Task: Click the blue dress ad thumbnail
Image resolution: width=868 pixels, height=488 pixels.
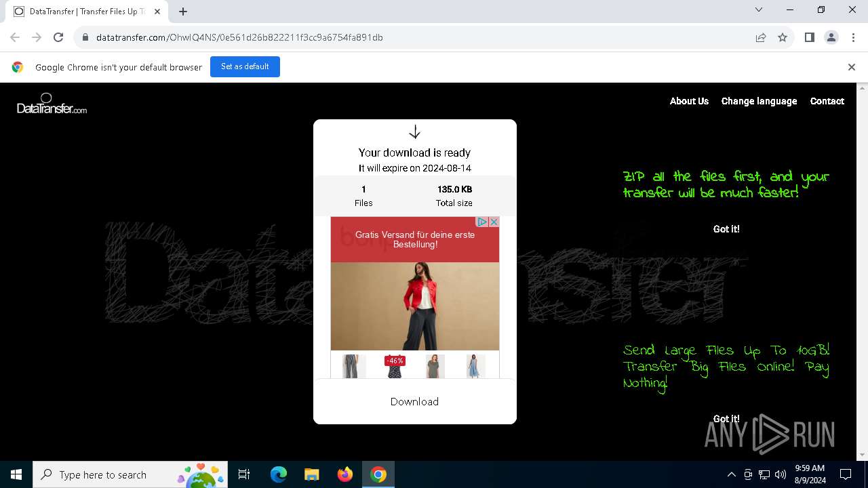Action: [x=475, y=366]
